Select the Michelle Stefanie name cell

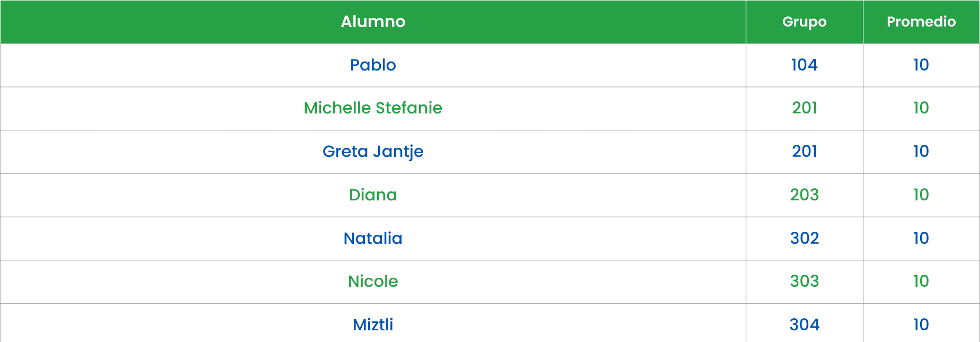coord(373,108)
